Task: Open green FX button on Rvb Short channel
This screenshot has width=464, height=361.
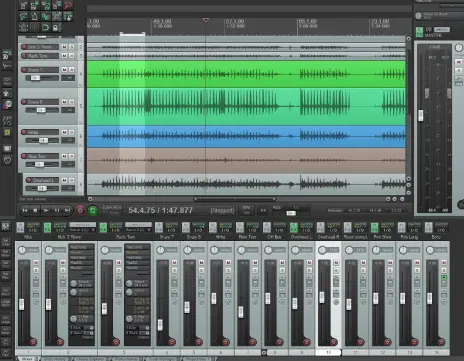Action: (374, 227)
